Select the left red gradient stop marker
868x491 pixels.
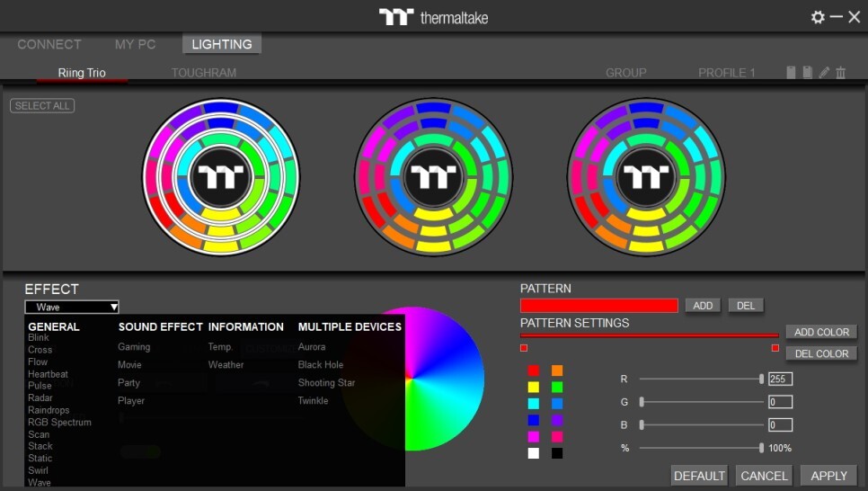pos(524,348)
